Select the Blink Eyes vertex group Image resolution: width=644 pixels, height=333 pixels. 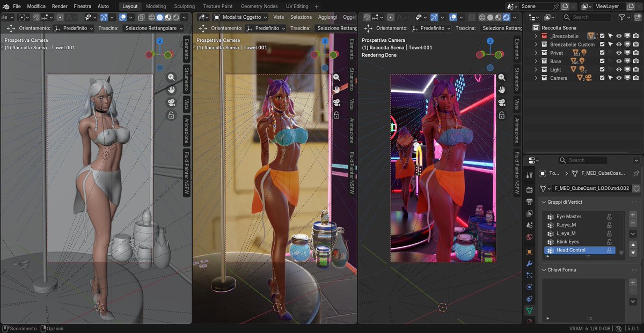(x=568, y=242)
